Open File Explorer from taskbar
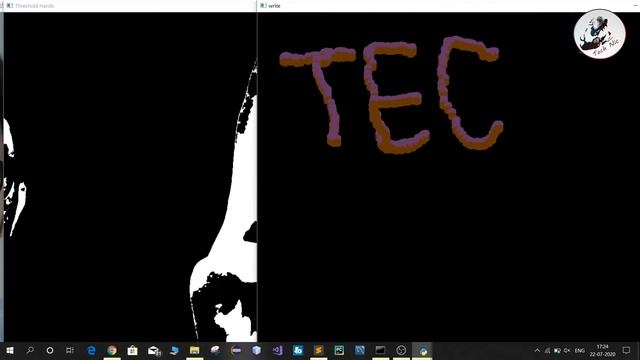 (x=194, y=350)
